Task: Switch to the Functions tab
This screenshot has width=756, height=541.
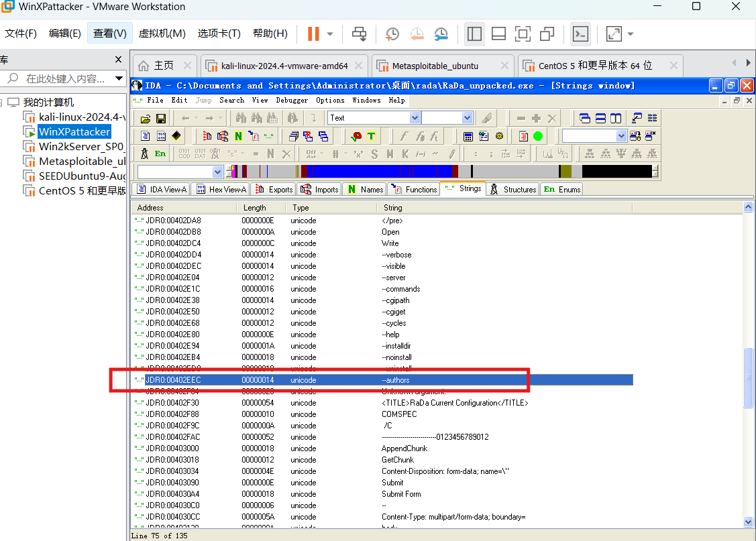Action: [415, 189]
